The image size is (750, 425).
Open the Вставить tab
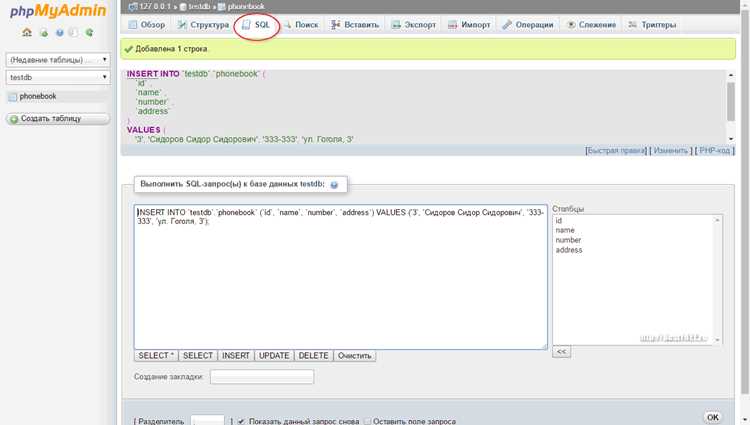(355, 24)
